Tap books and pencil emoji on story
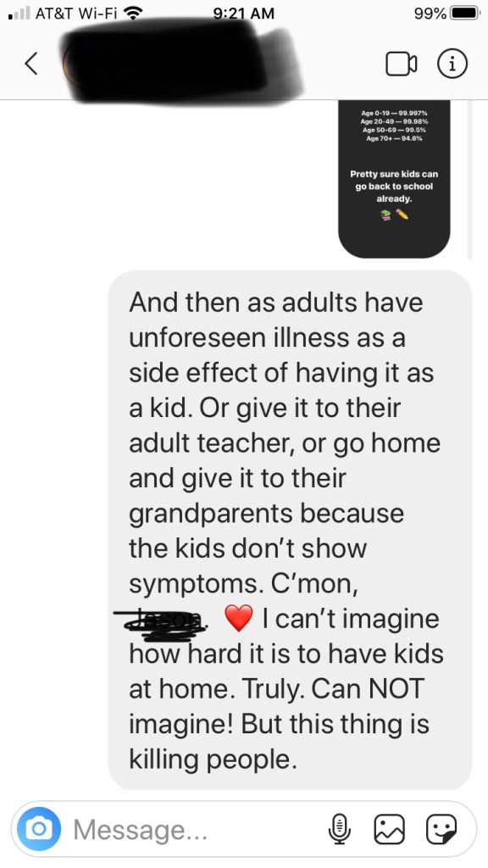This screenshot has height=868, width=488. 394,214
